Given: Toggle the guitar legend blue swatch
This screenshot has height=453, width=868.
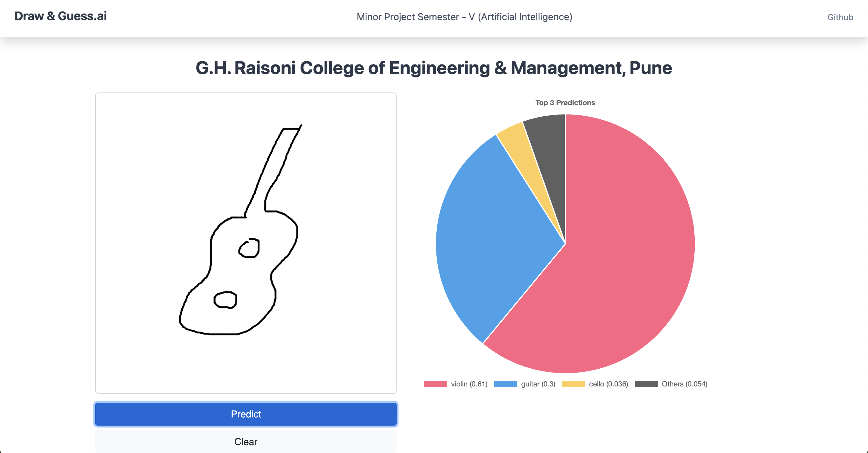Looking at the screenshot, I should pyautogui.click(x=505, y=384).
